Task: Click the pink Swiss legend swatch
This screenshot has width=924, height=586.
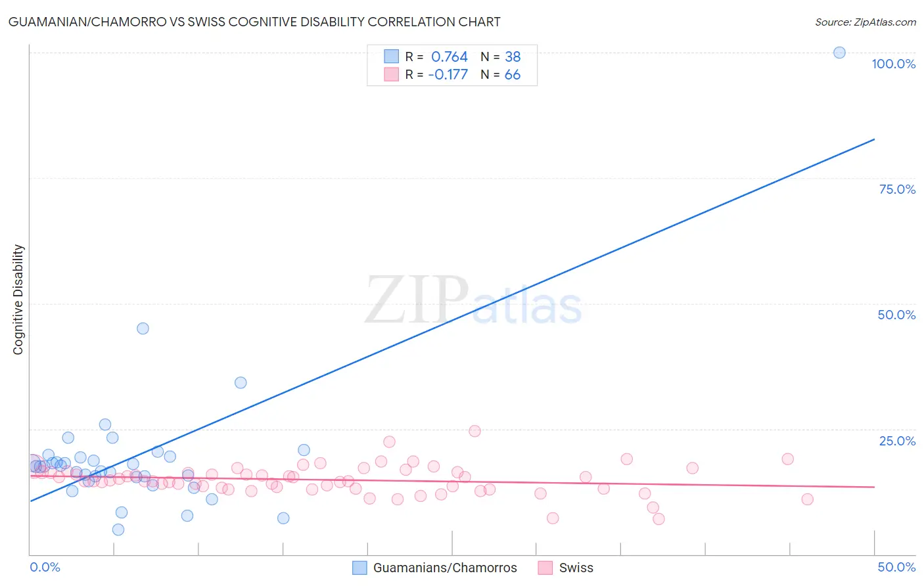Action: (545, 568)
